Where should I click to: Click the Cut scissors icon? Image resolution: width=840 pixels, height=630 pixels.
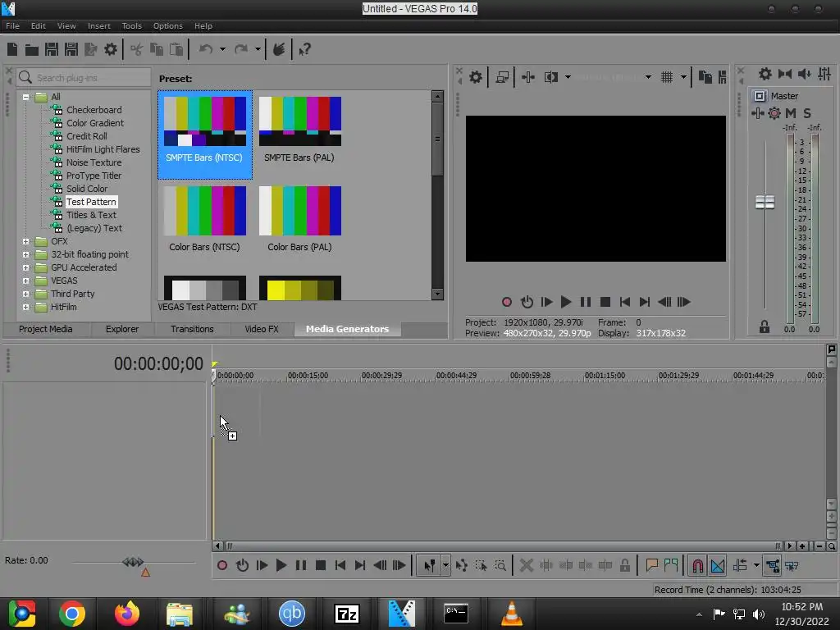point(137,50)
